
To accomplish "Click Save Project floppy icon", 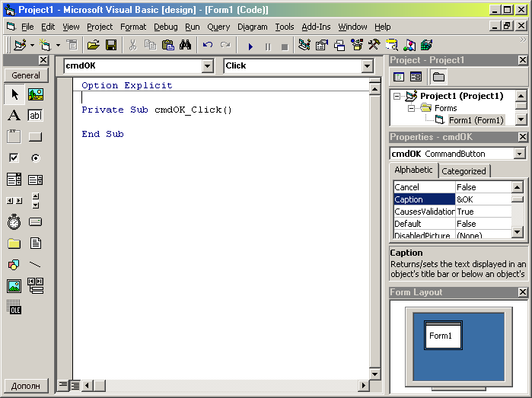I will [111, 45].
